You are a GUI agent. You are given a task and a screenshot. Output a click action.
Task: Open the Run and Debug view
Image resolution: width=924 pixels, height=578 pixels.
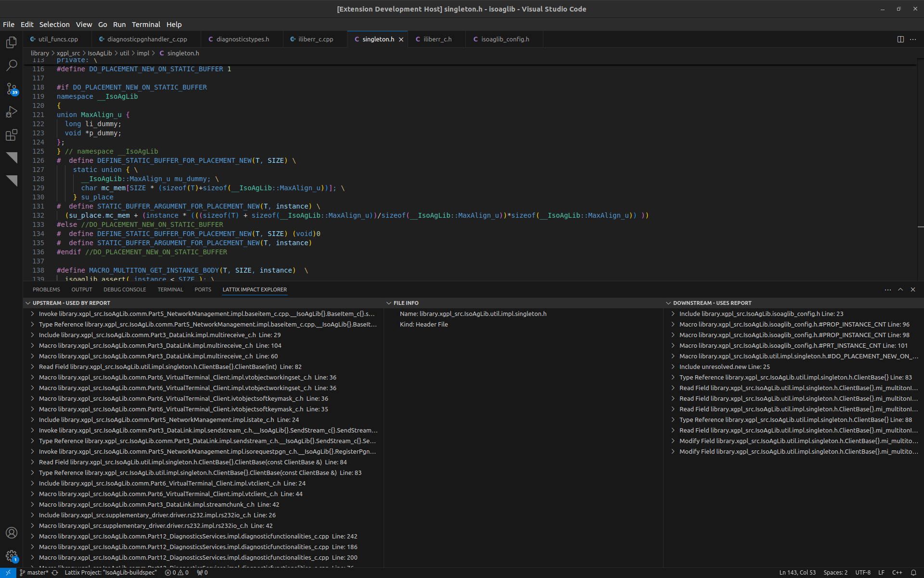tap(12, 112)
